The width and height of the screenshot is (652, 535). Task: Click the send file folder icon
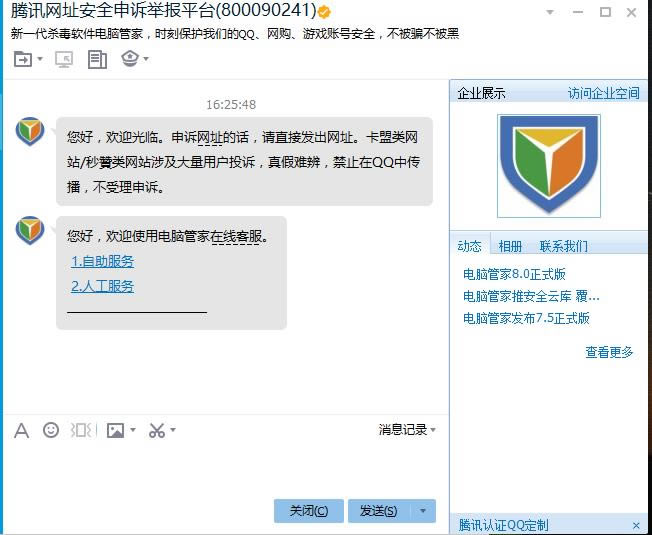23,59
